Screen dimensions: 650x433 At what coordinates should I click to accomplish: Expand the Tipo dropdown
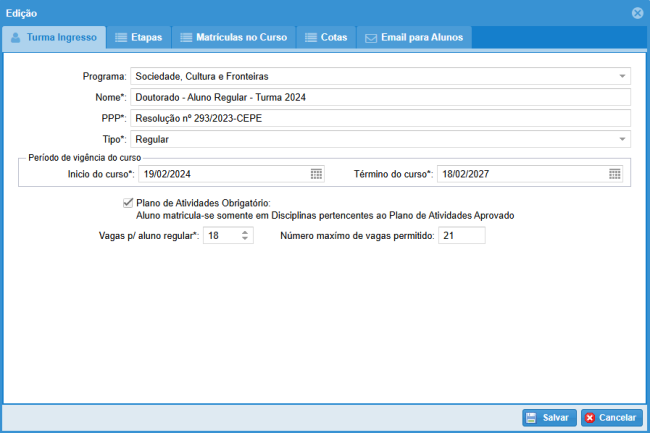(621, 139)
